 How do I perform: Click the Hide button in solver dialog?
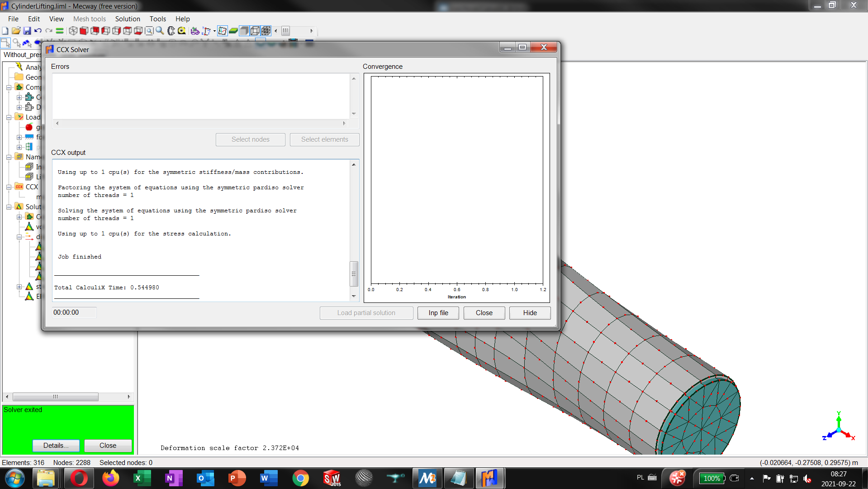click(530, 313)
